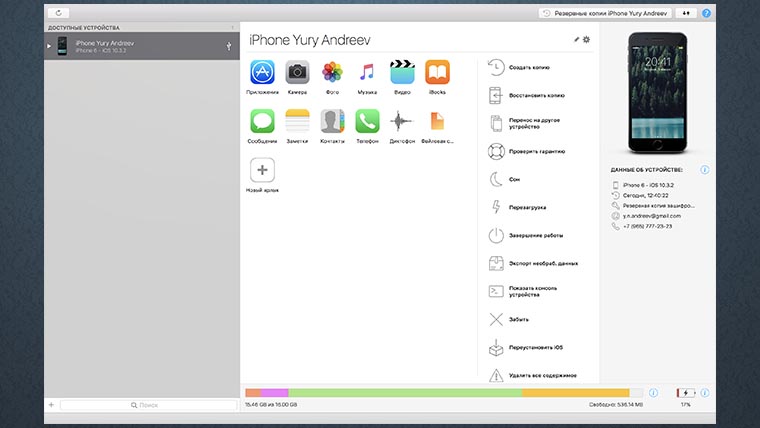Click Сегодня, 12:40:22 backup time
This screenshot has height=428, width=760.
tap(645, 195)
